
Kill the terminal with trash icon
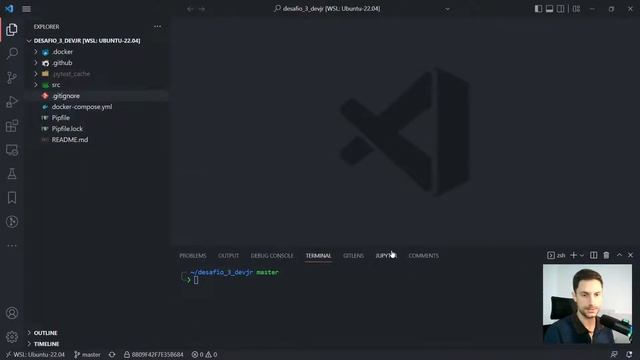(x=606, y=255)
